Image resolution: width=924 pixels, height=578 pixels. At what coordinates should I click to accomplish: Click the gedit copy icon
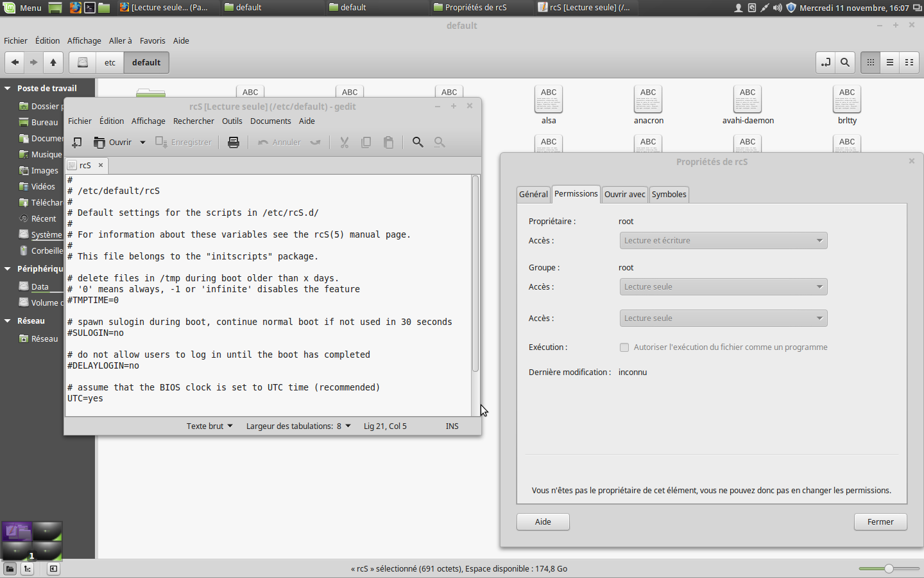point(366,142)
